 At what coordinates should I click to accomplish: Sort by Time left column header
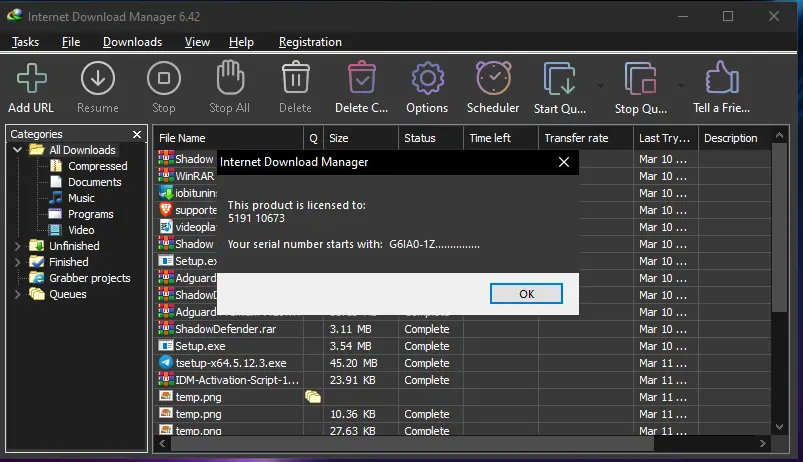coord(501,138)
